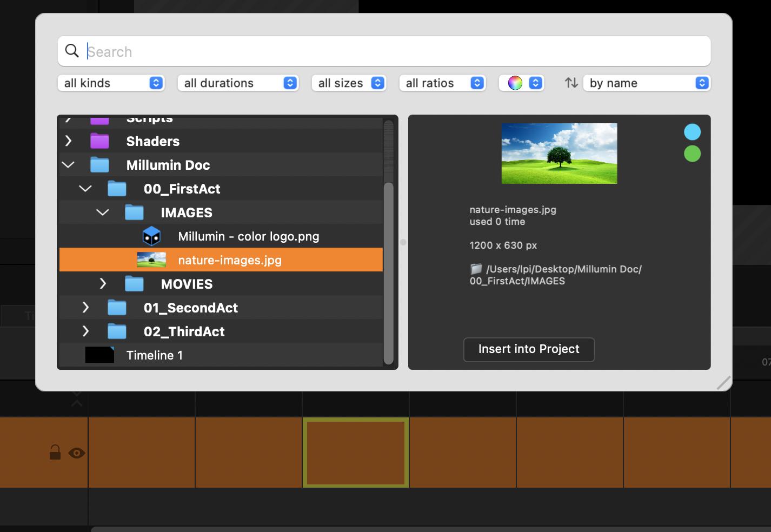Toggle the blue color tag circle
Screen dimensions: 771x532
point(692,132)
